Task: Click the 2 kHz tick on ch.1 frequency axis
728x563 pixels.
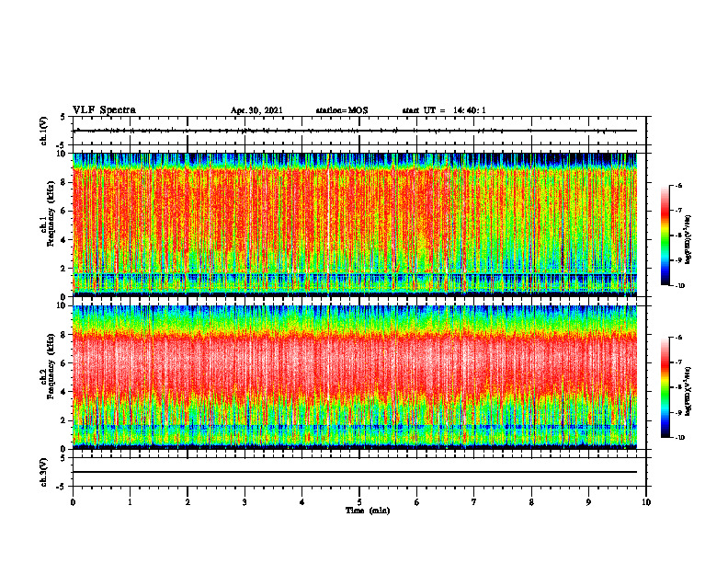Action: [63, 268]
